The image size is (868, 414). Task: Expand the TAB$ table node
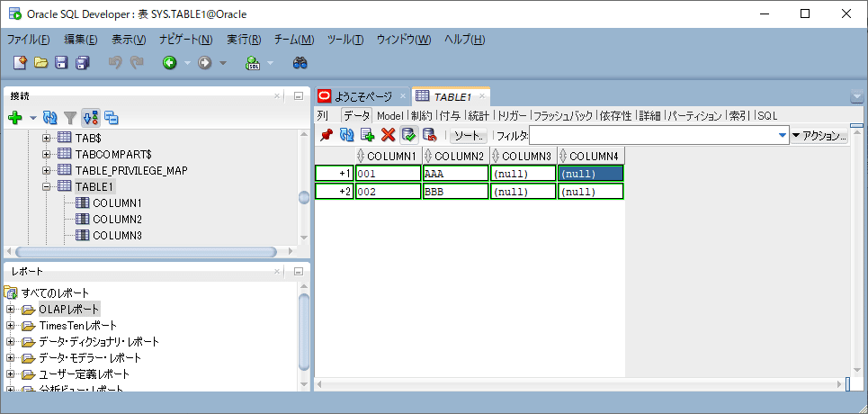pyautogui.click(x=47, y=138)
